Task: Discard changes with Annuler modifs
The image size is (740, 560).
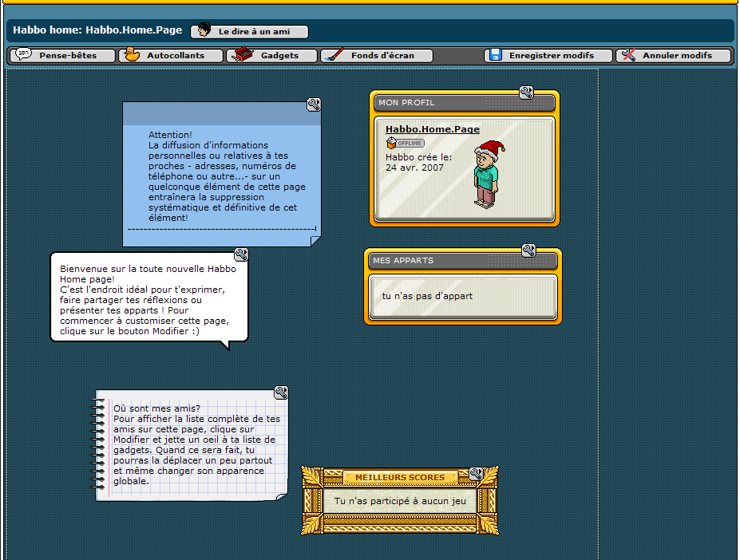Action: click(674, 56)
